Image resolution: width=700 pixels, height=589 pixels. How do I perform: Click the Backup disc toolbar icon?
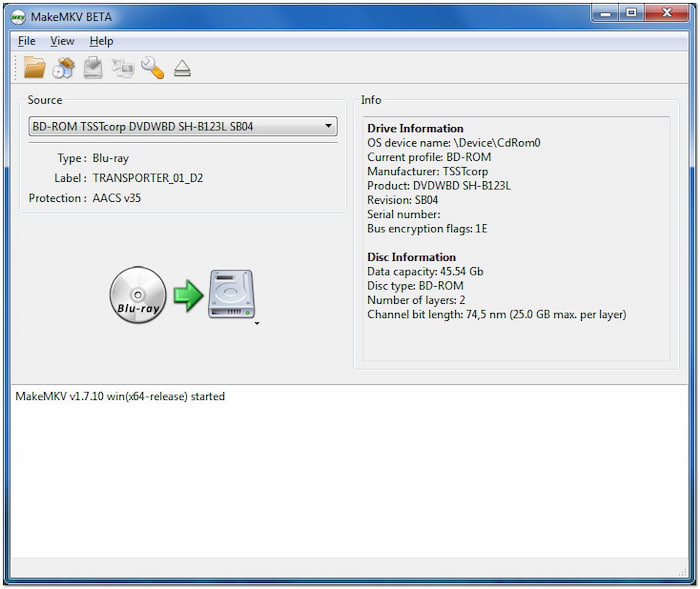click(x=93, y=68)
